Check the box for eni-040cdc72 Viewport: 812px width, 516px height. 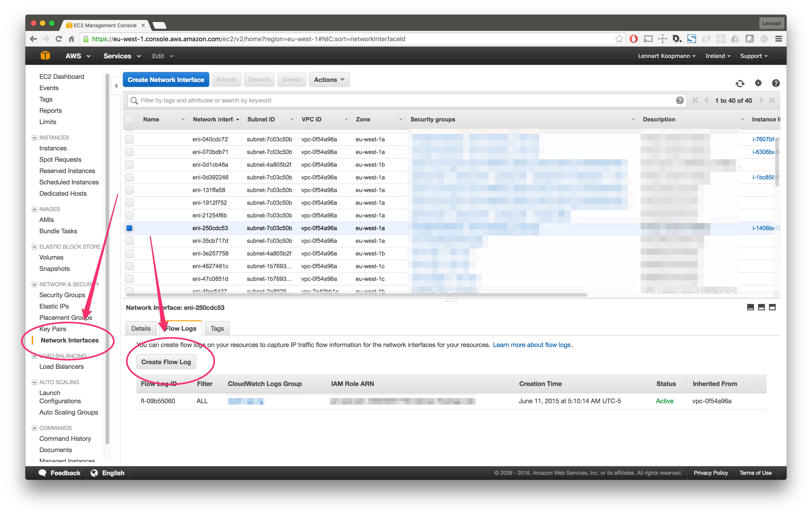pyautogui.click(x=130, y=139)
